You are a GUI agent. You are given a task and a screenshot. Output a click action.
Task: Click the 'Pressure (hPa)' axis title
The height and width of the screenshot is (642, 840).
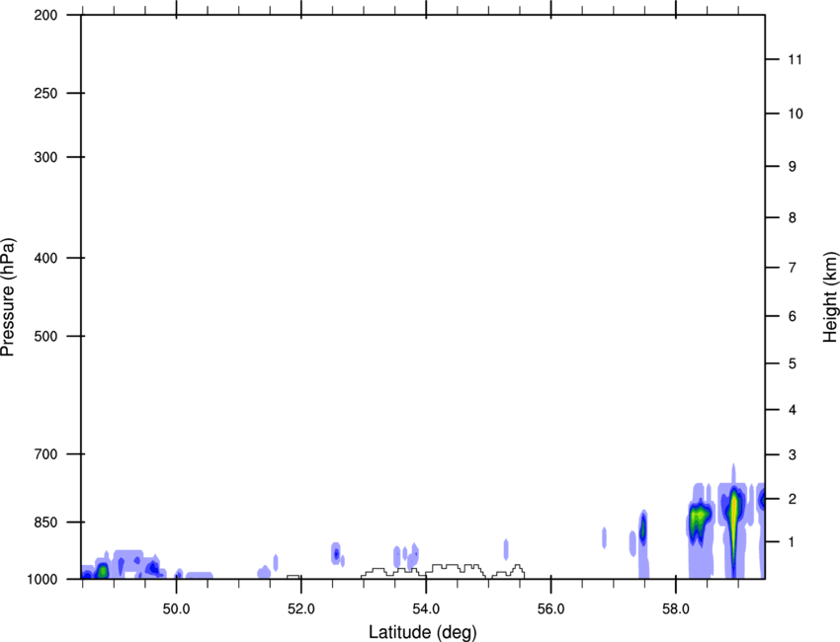click(x=8, y=297)
